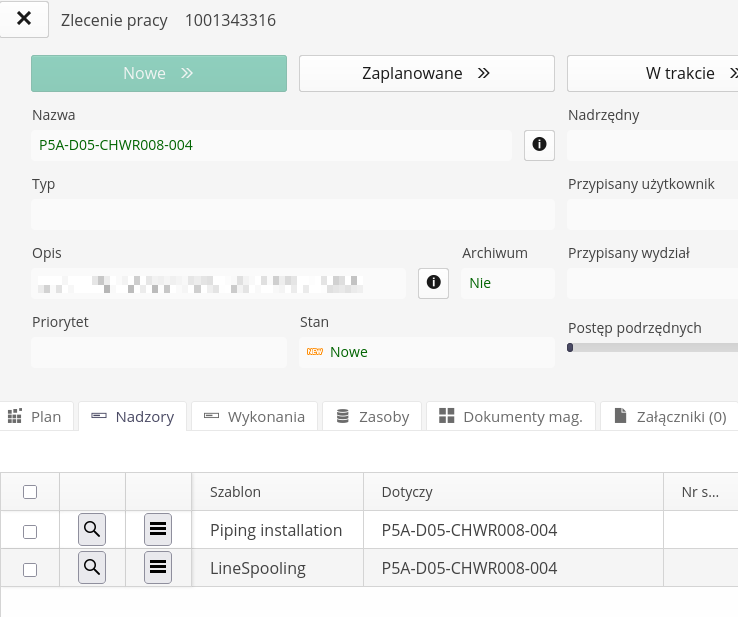Check the LineSpooling row checkbox
This screenshot has height=617, width=738.
(30, 569)
